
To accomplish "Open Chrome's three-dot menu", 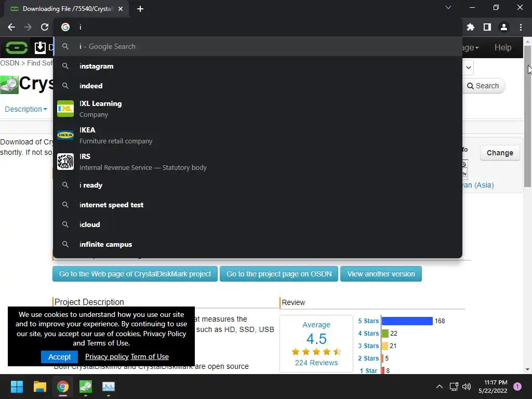I will tap(521, 27).
